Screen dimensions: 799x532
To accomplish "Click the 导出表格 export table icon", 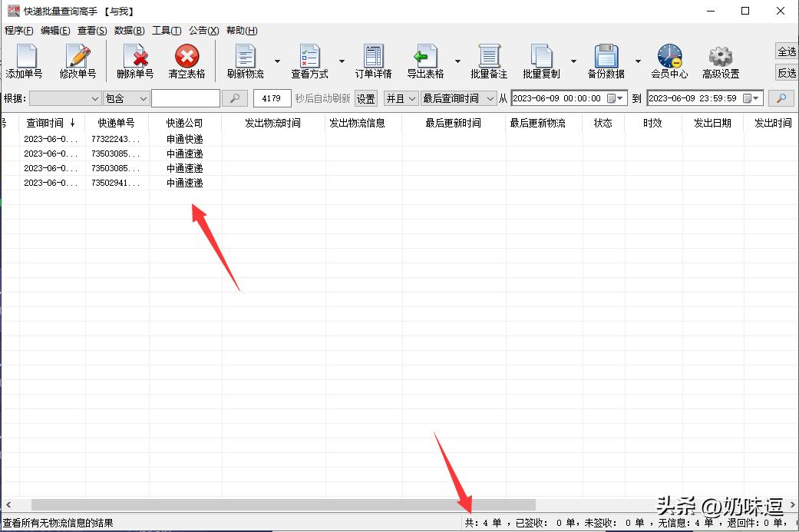I will click(x=425, y=61).
